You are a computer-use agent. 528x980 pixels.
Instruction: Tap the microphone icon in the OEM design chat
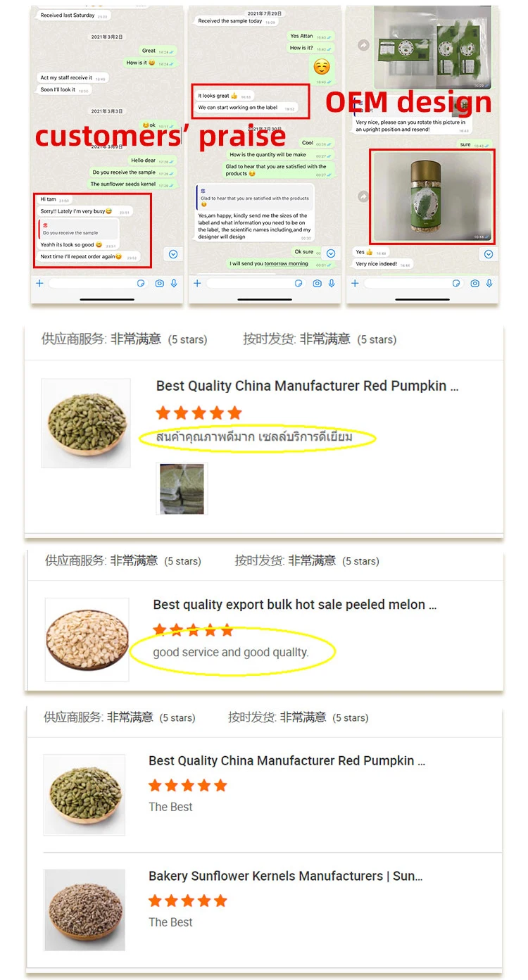(x=489, y=283)
